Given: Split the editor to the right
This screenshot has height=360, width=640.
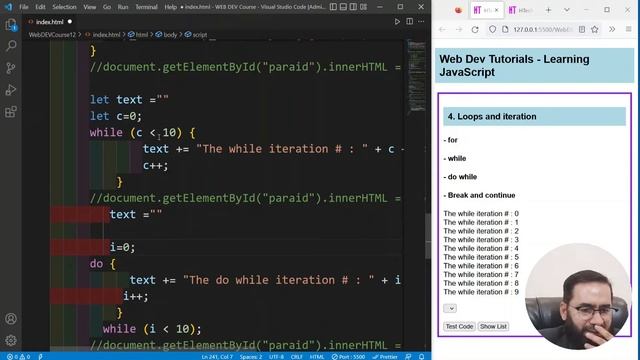Looking at the screenshot, I should coord(409,22).
